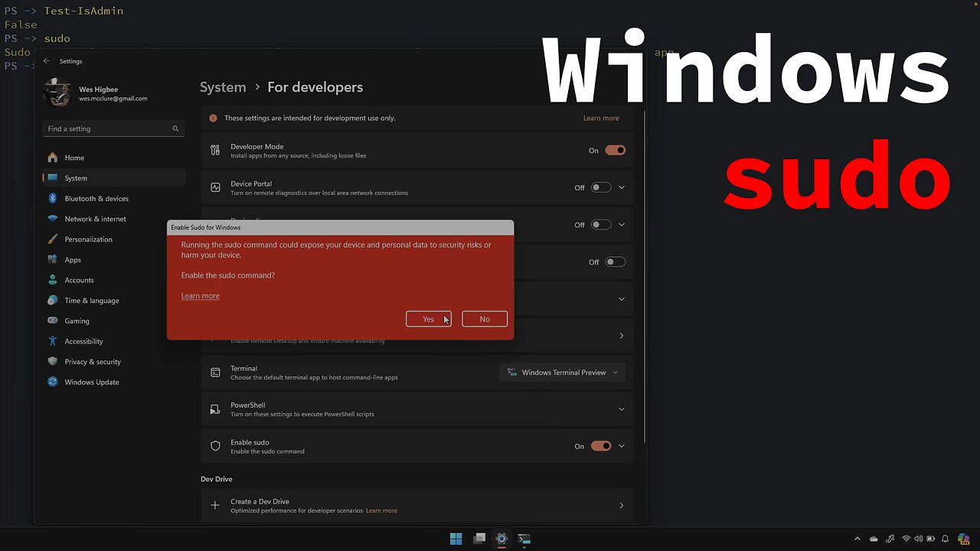Image resolution: width=980 pixels, height=551 pixels.
Task: Open the terminal icon in the taskbar
Action: pos(524,539)
